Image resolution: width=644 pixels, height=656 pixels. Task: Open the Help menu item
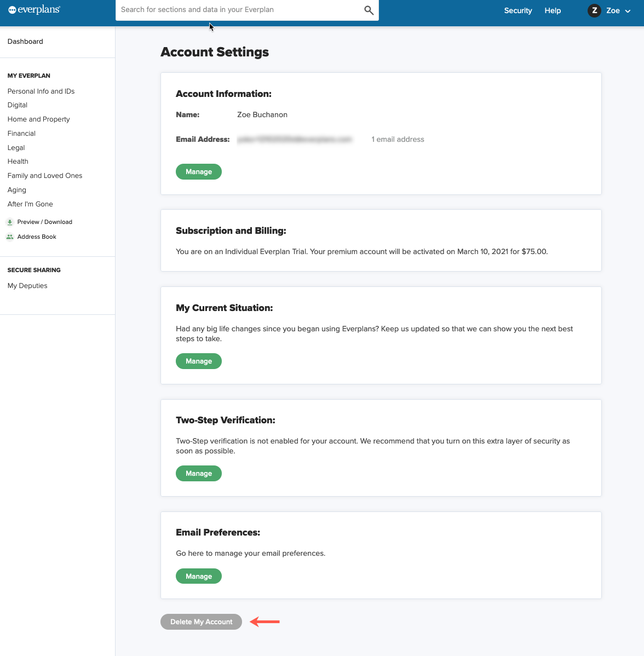click(552, 10)
